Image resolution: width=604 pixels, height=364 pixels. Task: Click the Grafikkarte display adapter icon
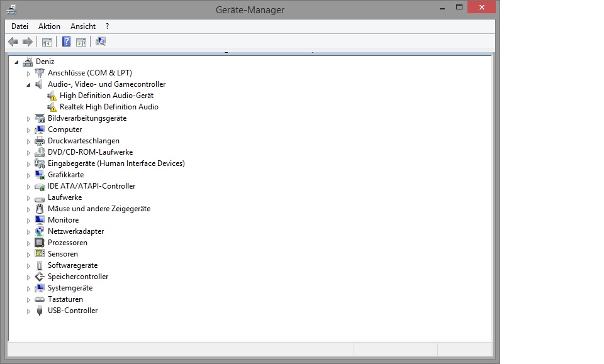click(x=39, y=175)
